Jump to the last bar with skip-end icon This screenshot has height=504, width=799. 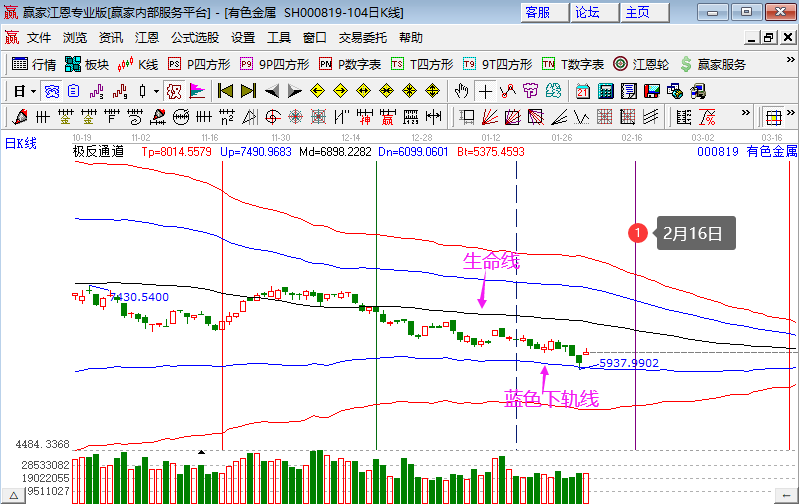(x=249, y=92)
